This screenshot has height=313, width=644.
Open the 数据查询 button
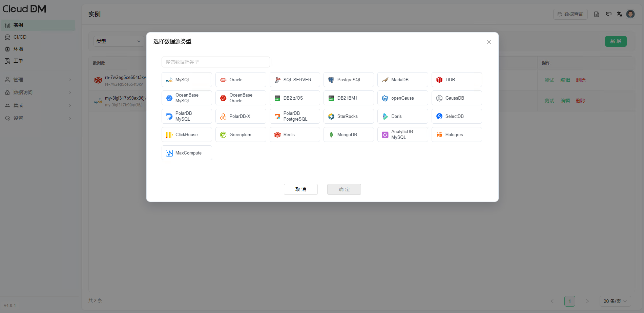pyautogui.click(x=570, y=14)
